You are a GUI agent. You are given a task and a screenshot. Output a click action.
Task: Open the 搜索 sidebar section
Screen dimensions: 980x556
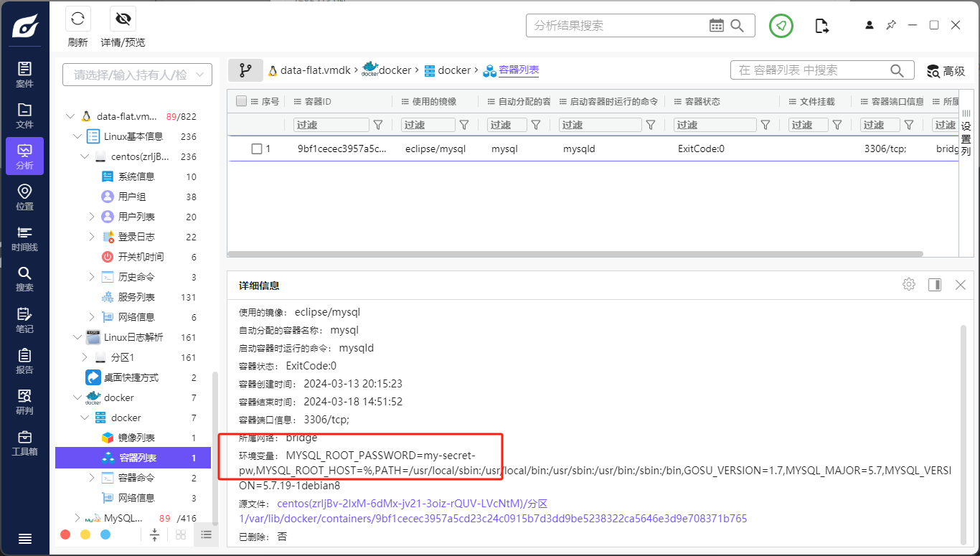point(24,278)
